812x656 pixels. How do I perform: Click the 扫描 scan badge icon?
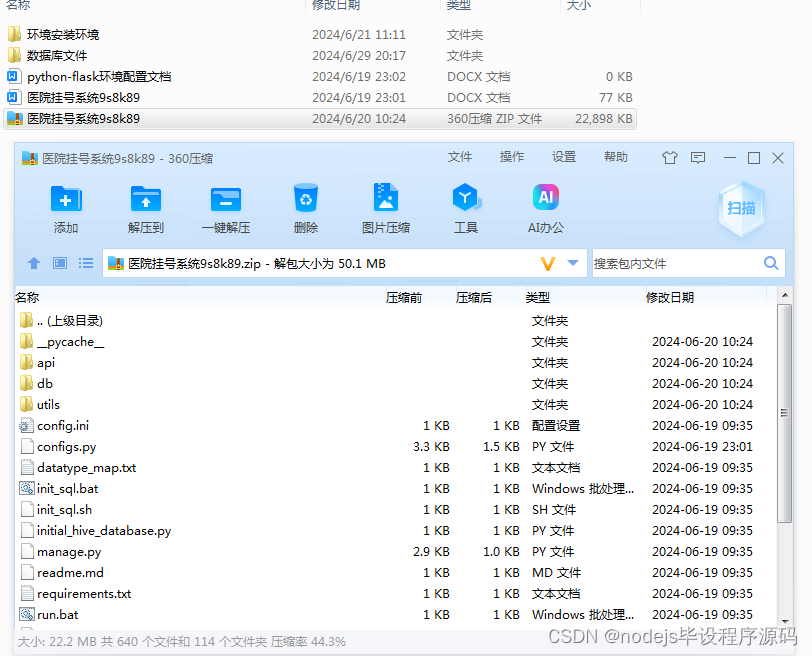pos(740,207)
